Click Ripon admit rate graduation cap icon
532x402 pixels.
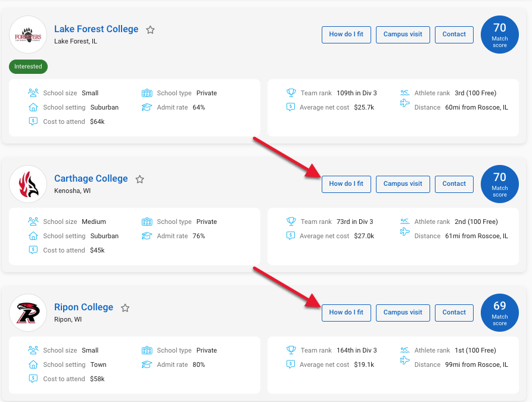pos(147,364)
